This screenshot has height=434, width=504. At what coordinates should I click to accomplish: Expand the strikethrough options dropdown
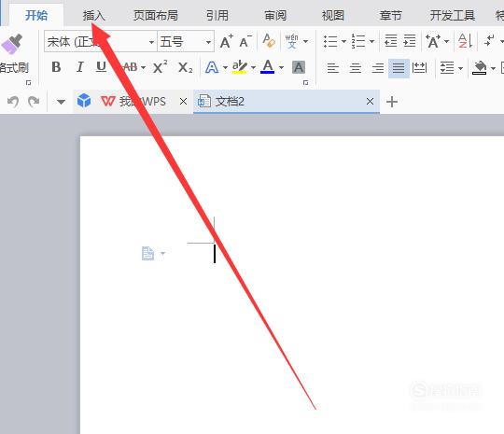pos(144,67)
